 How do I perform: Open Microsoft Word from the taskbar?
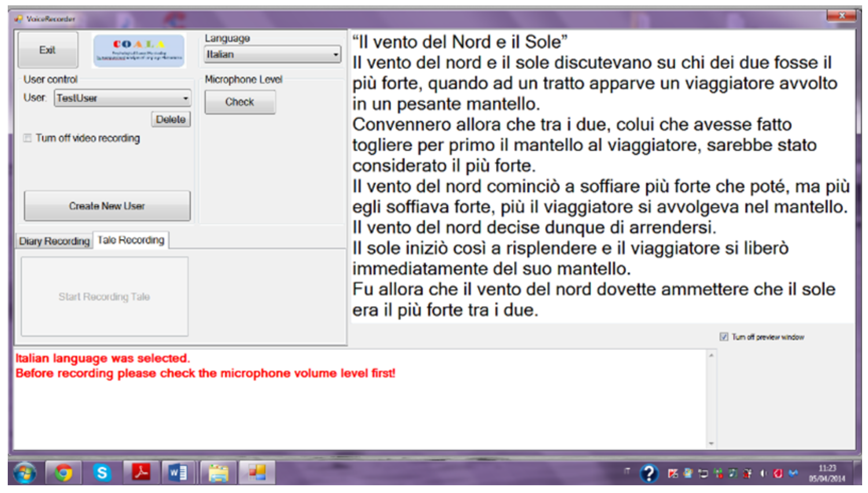tap(178, 473)
